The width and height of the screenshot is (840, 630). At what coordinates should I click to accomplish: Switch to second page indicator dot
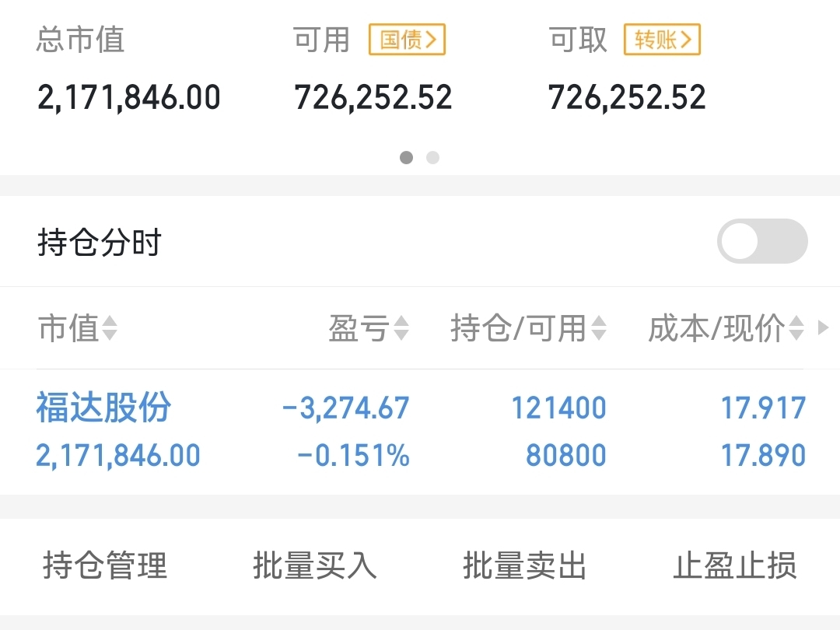point(433,157)
